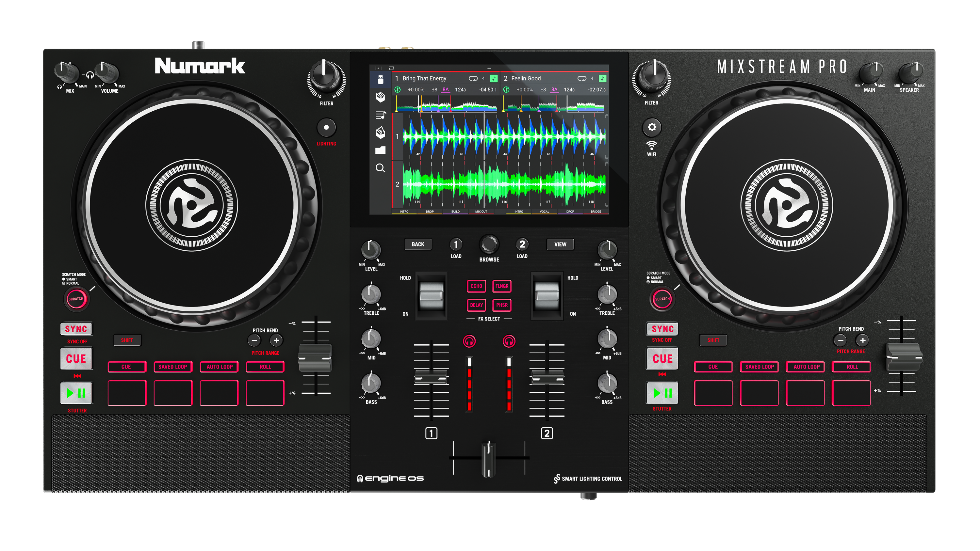Flip the left FX paddle to ON
980x551 pixels.
pyautogui.click(x=432, y=300)
